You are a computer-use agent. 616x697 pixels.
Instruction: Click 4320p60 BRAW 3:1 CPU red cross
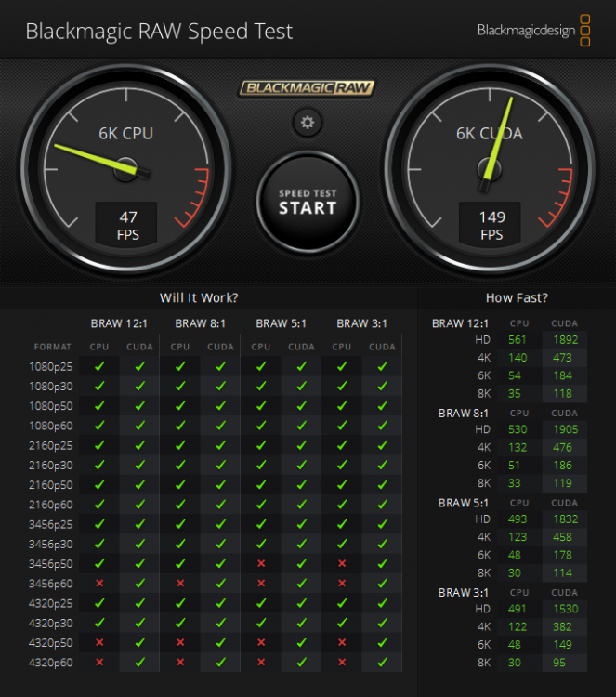(x=342, y=662)
